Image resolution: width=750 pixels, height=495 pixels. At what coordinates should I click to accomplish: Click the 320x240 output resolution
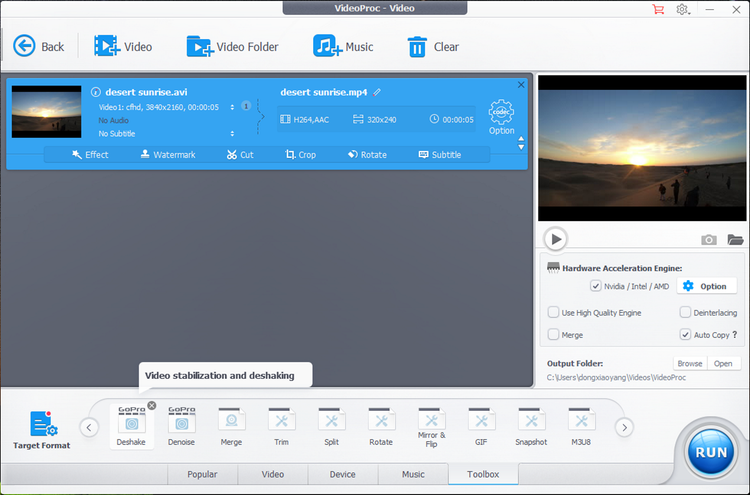point(375,120)
